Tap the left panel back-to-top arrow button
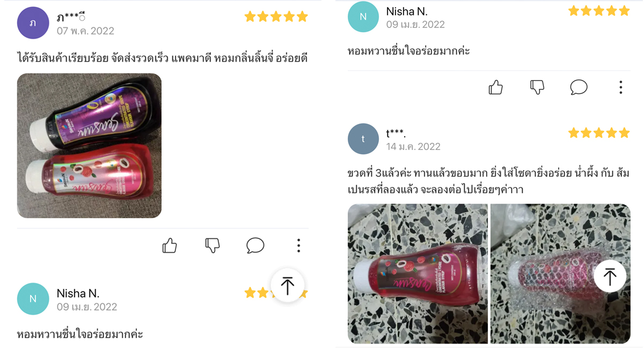 coord(288,285)
